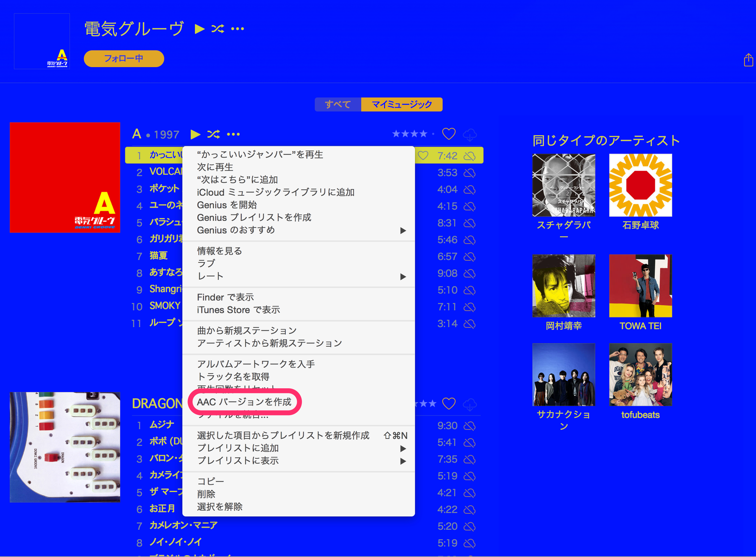Select “次はこちら”に追加 menu entry
The width and height of the screenshot is (756, 557).
pos(299,180)
